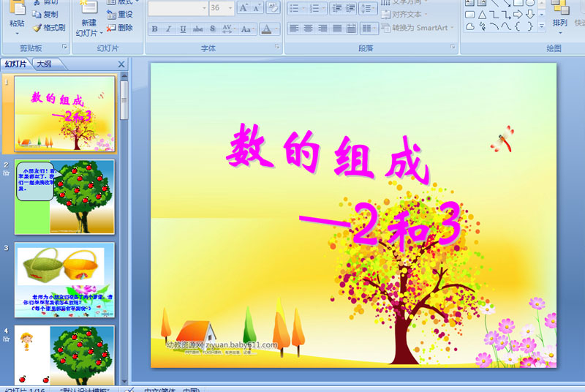Click the Shrink Font (smaller A) icon
This screenshot has height=392, width=585.
point(257,8)
